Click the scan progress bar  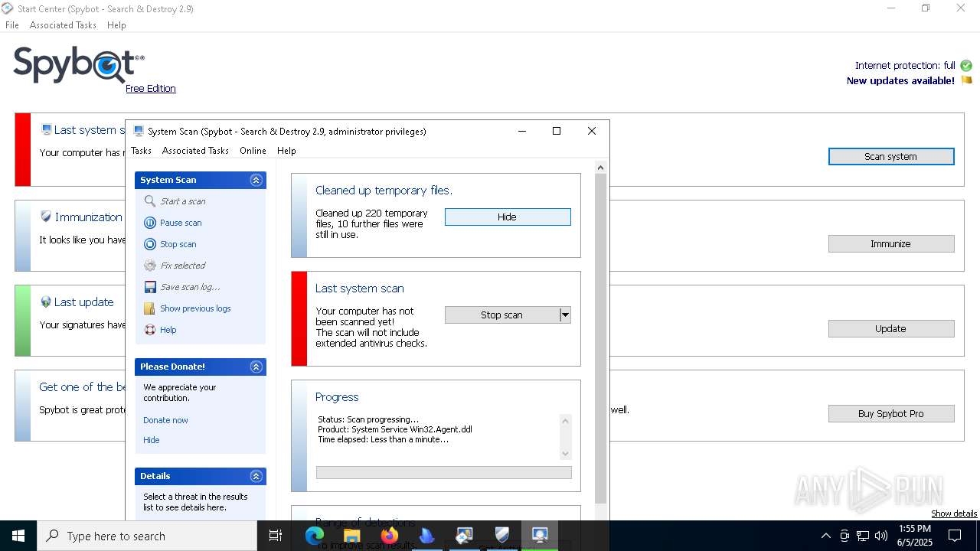444,472
